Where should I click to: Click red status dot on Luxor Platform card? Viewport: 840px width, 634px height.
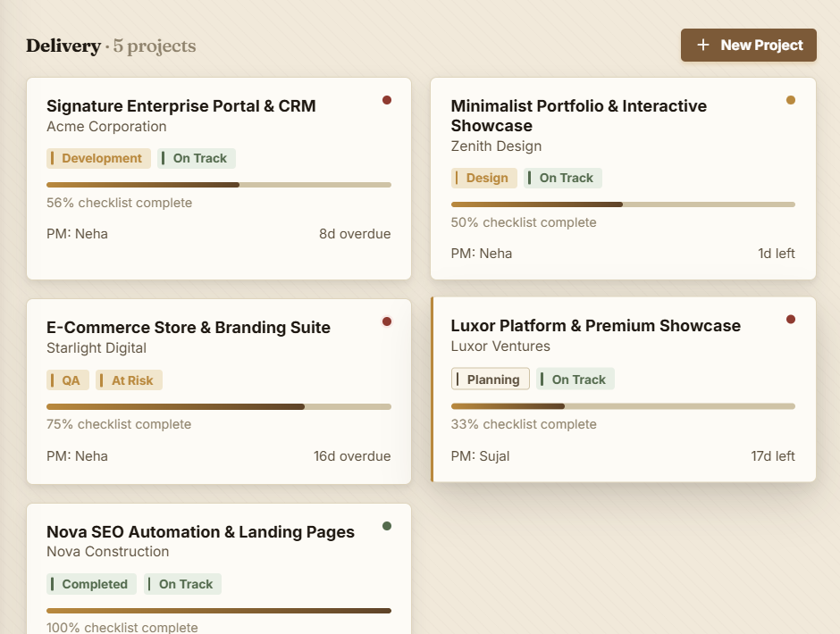(x=791, y=320)
